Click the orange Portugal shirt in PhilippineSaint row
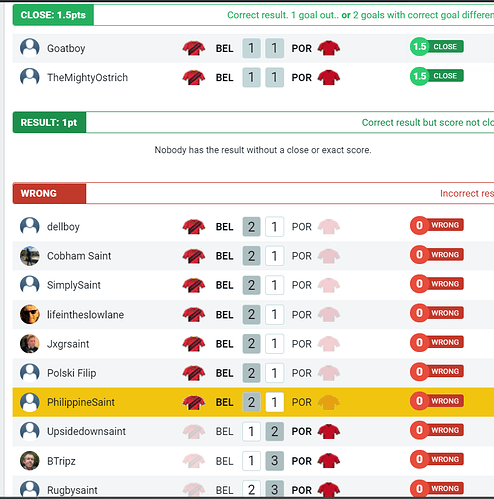Screen dimensions: 494x499 click(x=329, y=402)
